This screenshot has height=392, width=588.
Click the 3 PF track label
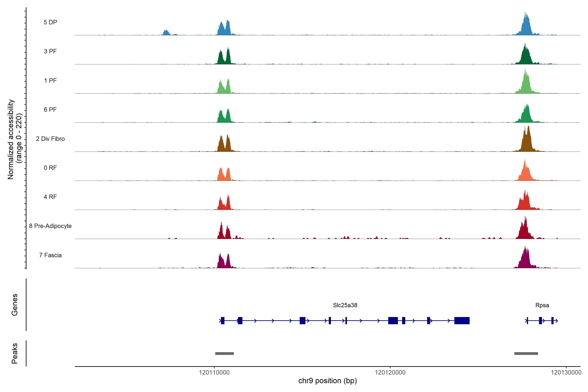(x=50, y=51)
